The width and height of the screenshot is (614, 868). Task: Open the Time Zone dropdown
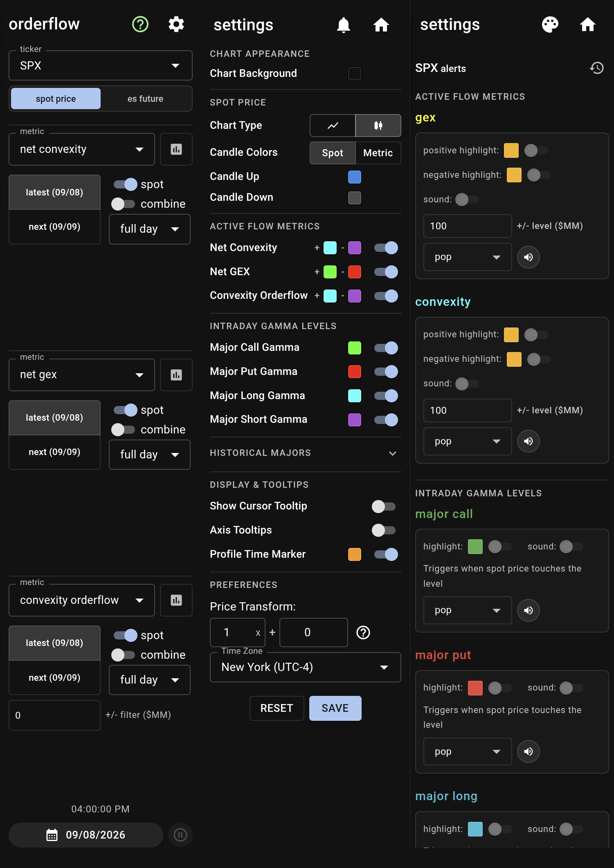tap(305, 667)
